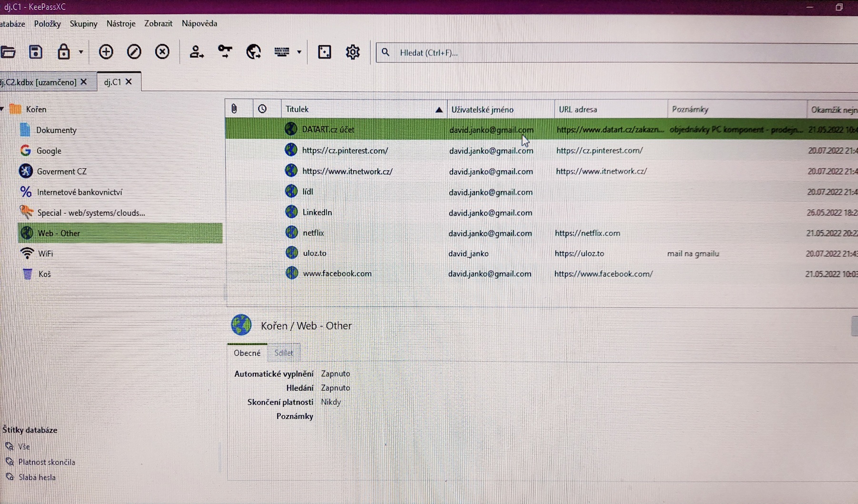Sort by the Uživatelské jméno column header

click(501, 109)
